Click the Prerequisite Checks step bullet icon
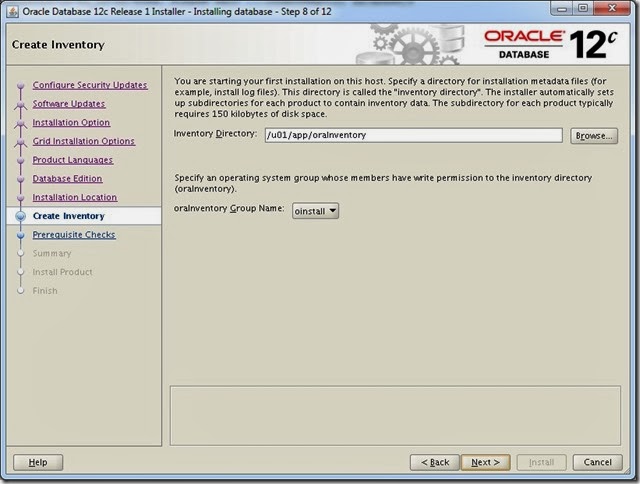The height and width of the screenshot is (484, 640). click(x=20, y=235)
